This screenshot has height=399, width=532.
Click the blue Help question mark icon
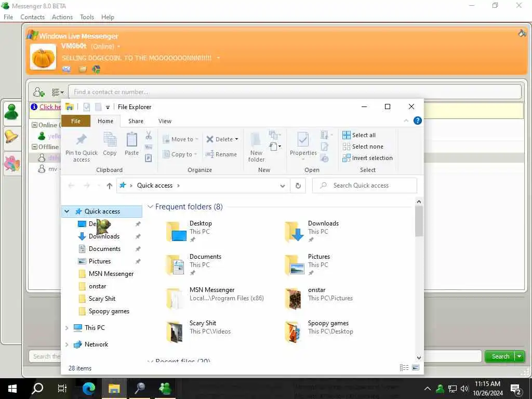tap(418, 121)
